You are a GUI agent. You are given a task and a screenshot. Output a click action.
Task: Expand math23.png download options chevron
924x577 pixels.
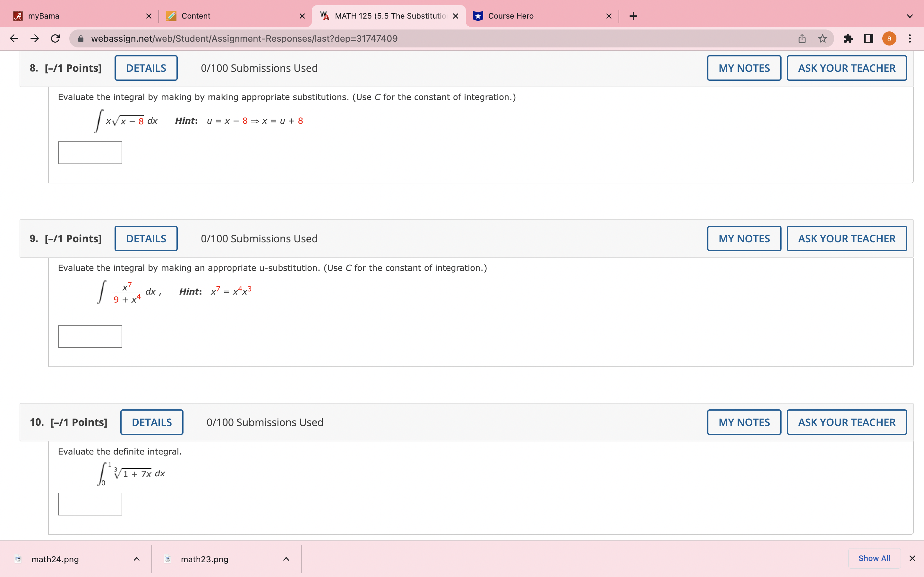click(286, 559)
